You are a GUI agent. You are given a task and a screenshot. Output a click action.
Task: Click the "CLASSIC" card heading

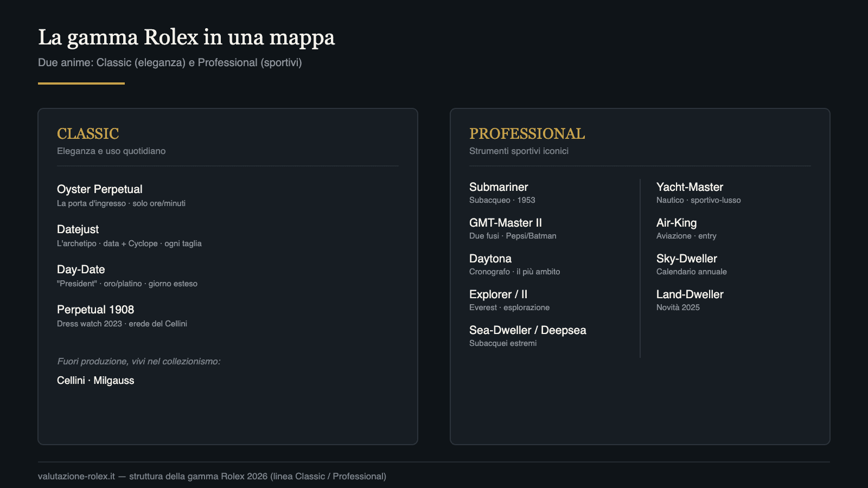click(88, 133)
